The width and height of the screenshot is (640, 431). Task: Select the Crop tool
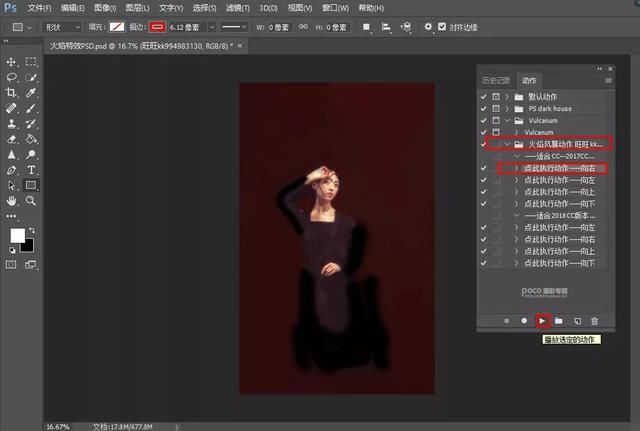click(x=12, y=92)
